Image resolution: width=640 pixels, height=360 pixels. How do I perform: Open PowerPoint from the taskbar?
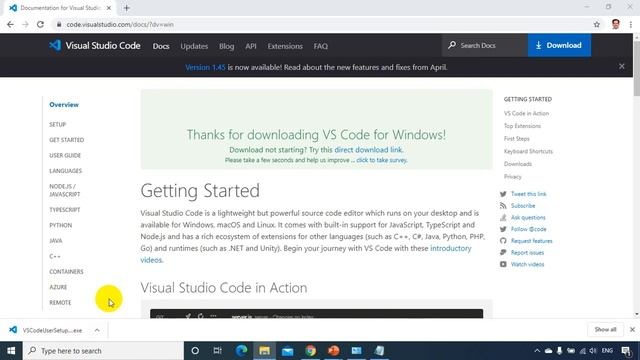(333, 351)
